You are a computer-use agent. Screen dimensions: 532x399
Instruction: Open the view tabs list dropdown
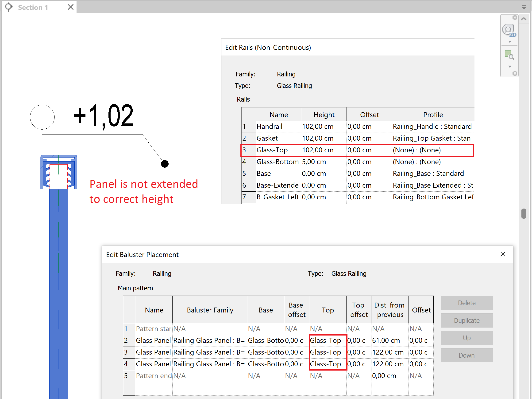click(x=524, y=8)
